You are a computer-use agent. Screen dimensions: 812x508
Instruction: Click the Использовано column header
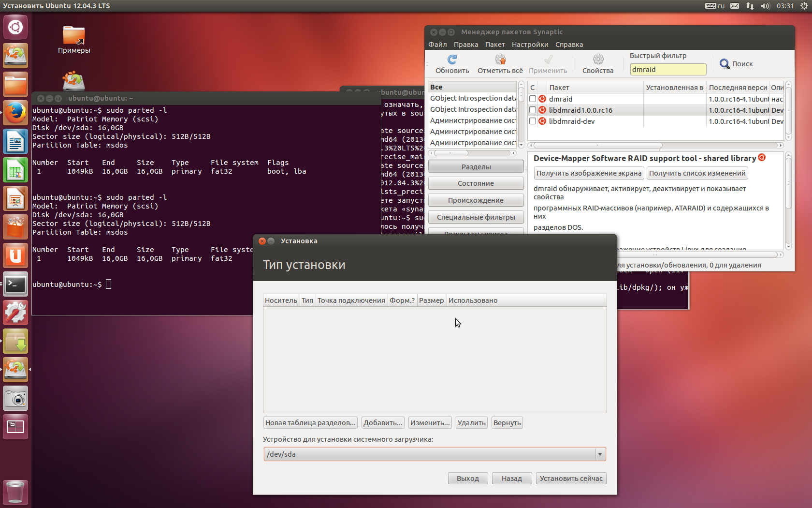[526, 300]
